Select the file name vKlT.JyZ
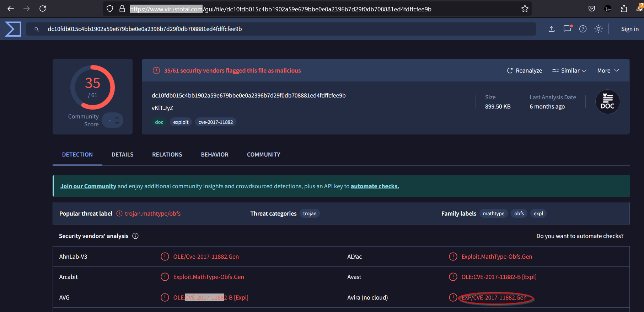Viewport: 644px width, 312px height. [162, 108]
